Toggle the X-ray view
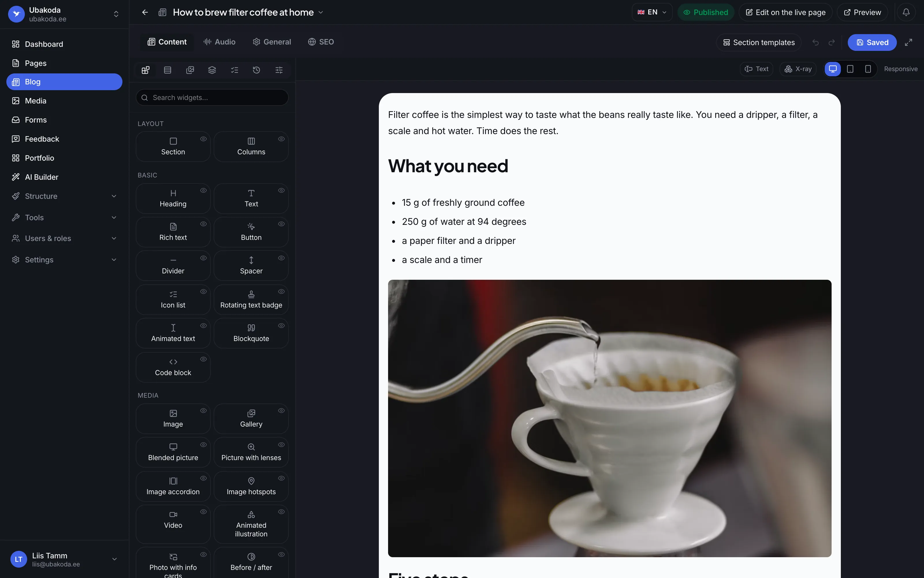The width and height of the screenshot is (924, 578). pyautogui.click(x=798, y=69)
